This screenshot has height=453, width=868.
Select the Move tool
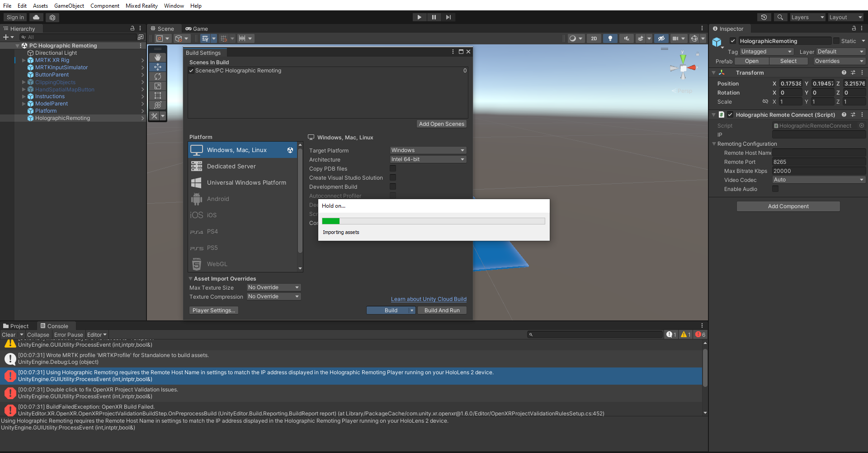(x=157, y=67)
